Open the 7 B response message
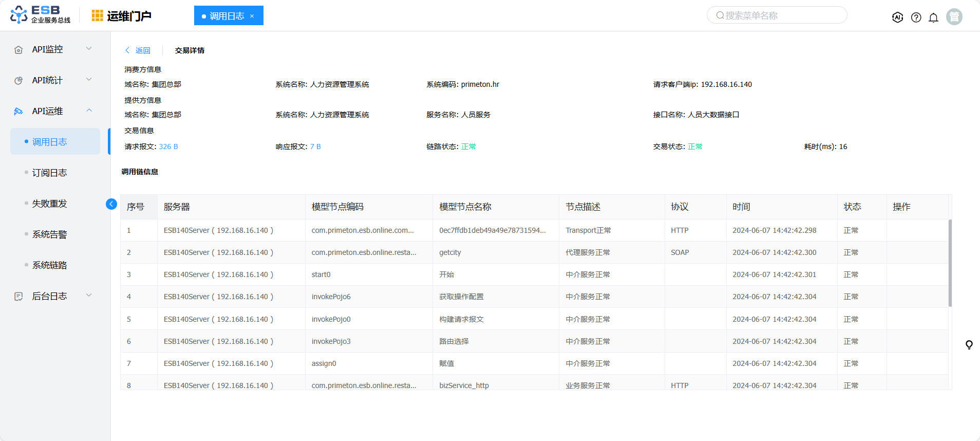The image size is (980, 441). click(315, 146)
